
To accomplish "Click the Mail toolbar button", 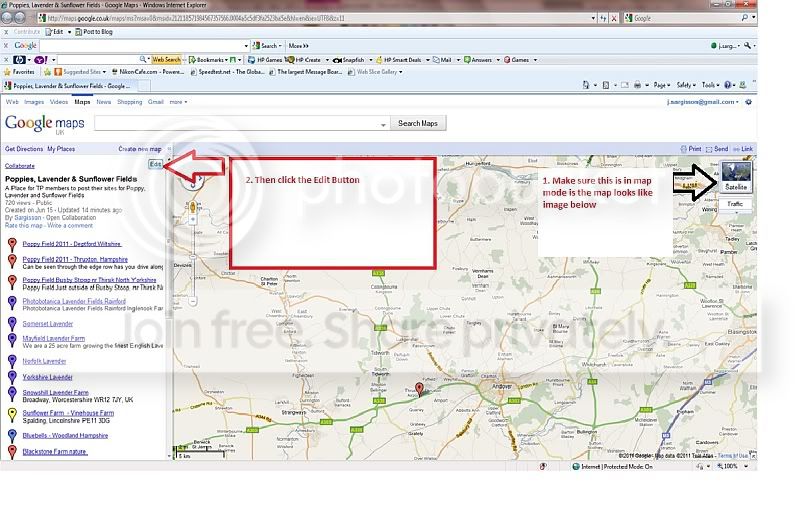I will pyautogui.click(x=442, y=60).
